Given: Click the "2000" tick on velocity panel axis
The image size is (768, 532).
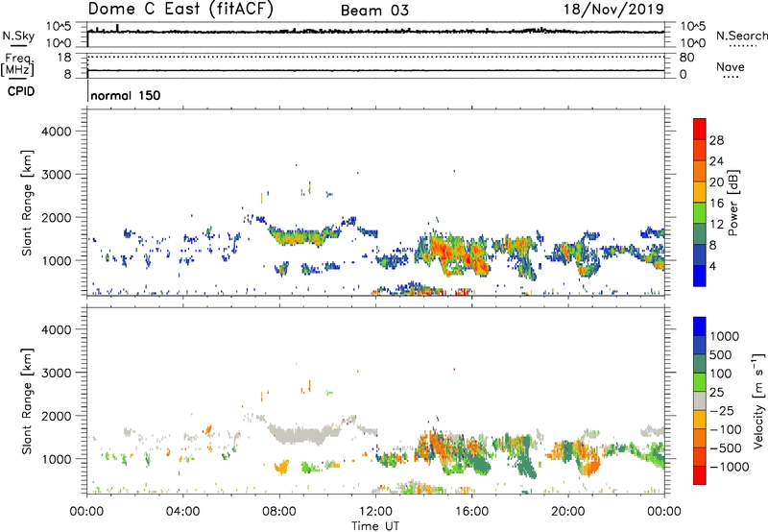Looking at the screenshot, I should (x=57, y=416).
